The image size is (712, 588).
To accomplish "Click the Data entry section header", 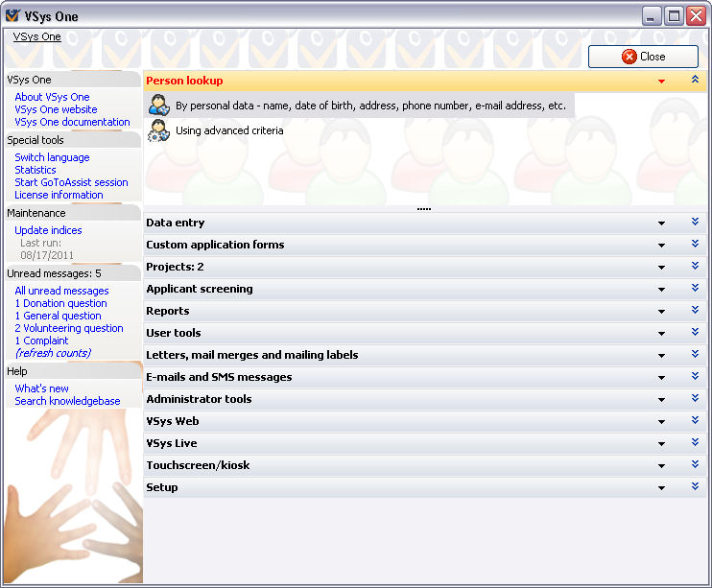I will [424, 223].
